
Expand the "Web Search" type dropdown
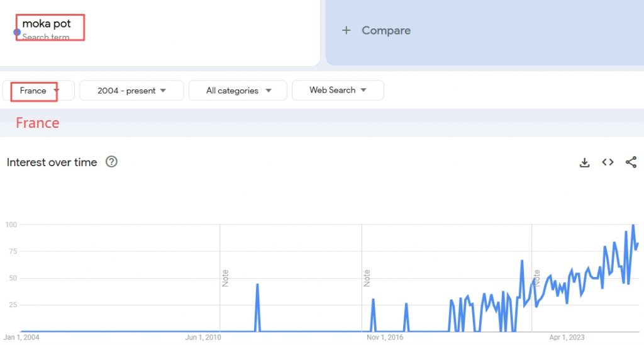pos(338,91)
